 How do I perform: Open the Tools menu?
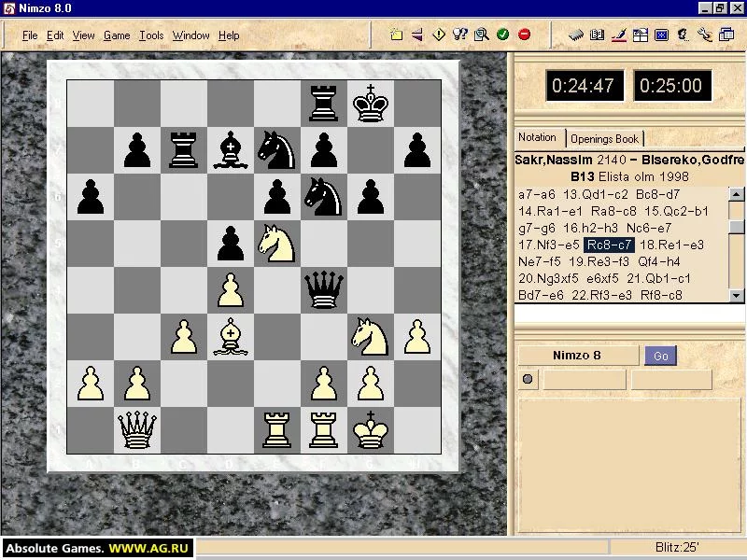tap(151, 35)
